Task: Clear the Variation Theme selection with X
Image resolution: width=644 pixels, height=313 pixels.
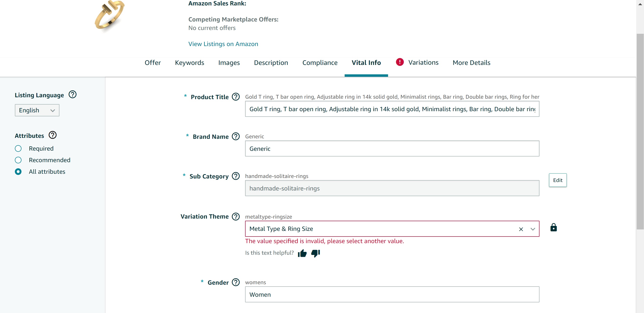Action: tap(521, 229)
